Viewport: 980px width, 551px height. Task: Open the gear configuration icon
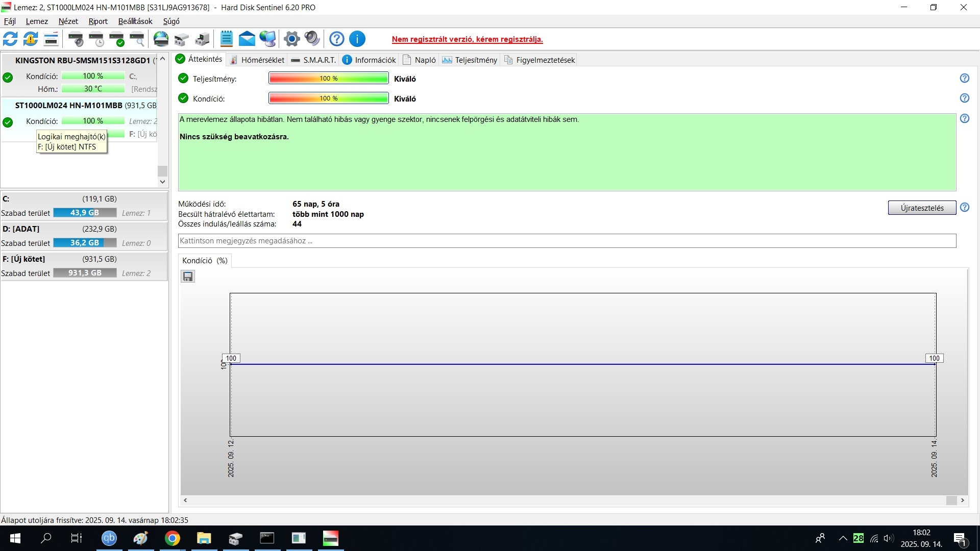(x=291, y=39)
